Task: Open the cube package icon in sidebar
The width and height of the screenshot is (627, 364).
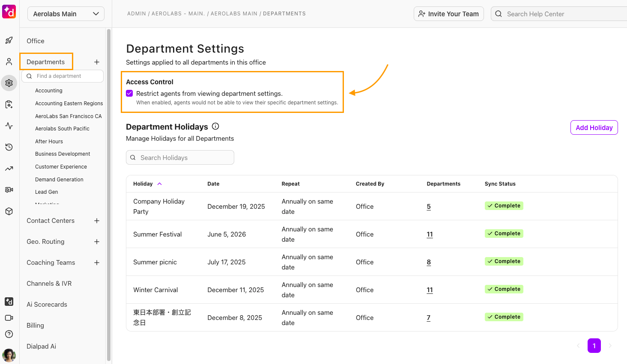Action: [x=9, y=211]
